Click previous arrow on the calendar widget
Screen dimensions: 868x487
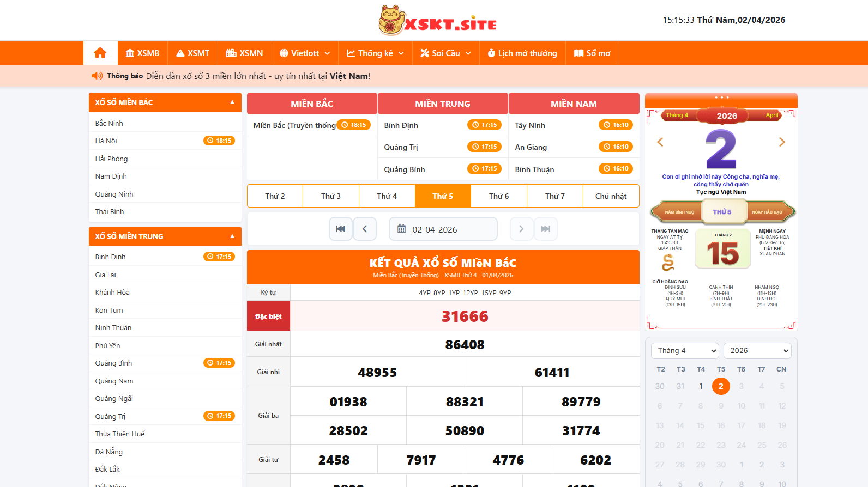[x=660, y=142]
